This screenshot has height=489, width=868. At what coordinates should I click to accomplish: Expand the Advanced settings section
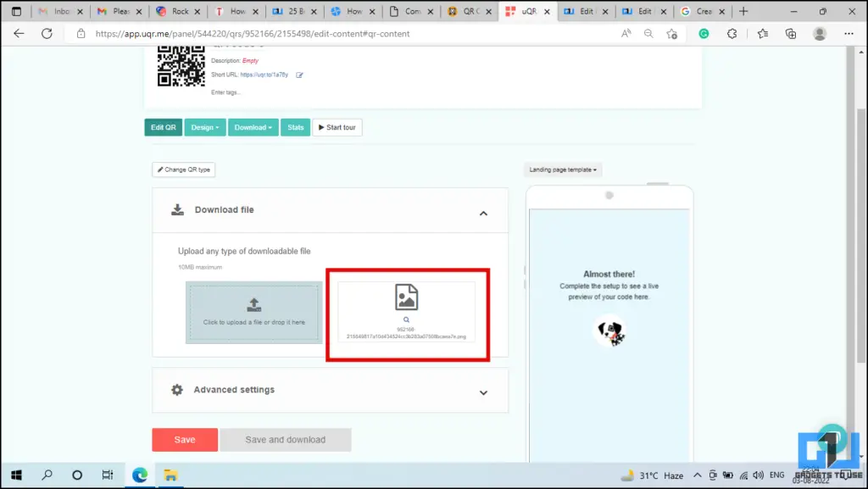tap(483, 392)
